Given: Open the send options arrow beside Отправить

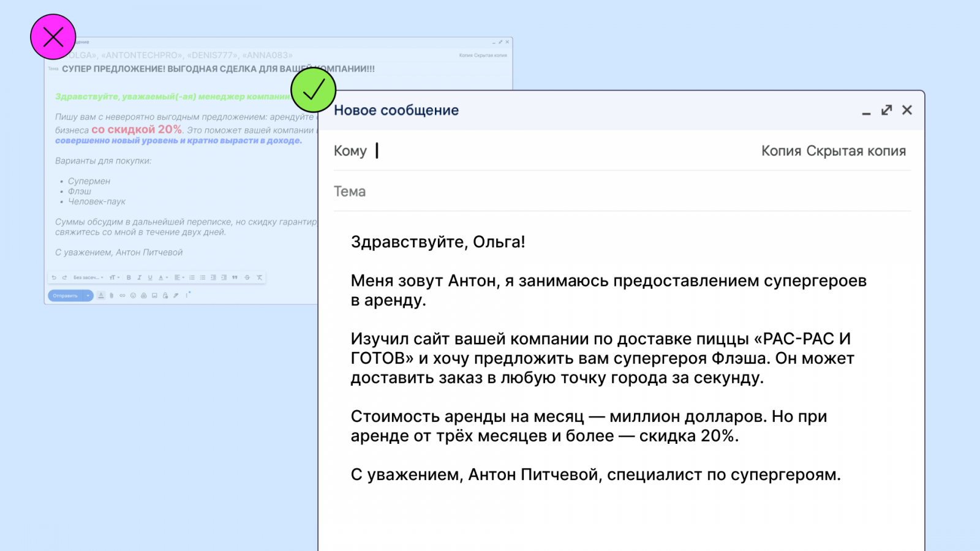Looking at the screenshot, I should click(88, 296).
